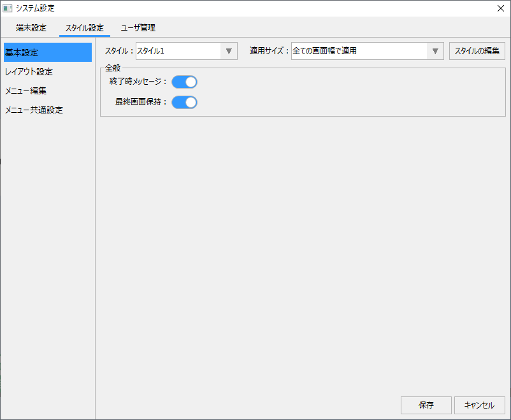Click the システム設定 title bar text

pyautogui.click(x=35, y=8)
